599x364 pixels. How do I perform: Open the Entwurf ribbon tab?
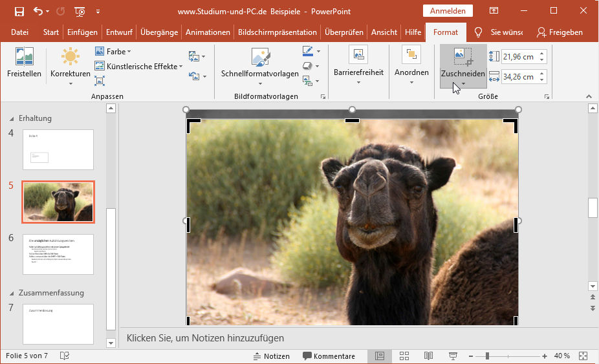[x=119, y=32]
